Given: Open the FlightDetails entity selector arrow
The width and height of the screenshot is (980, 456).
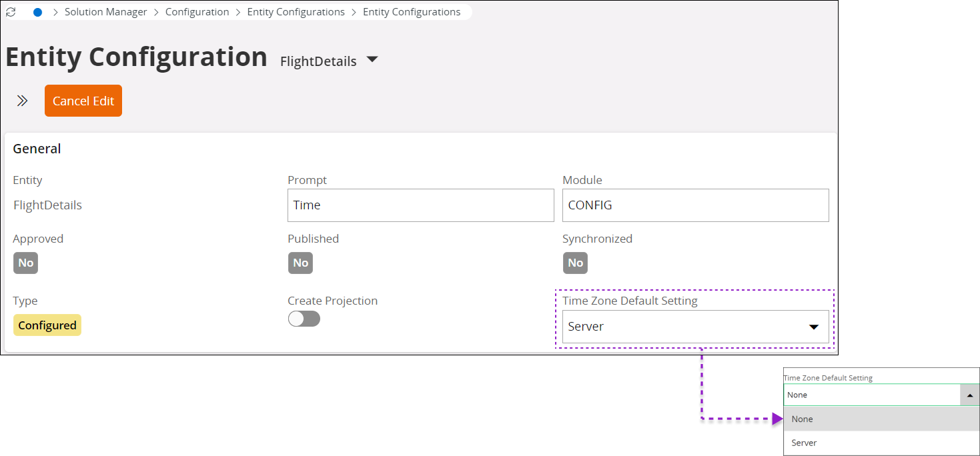Looking at the screenshot, I should coord(373,60).
